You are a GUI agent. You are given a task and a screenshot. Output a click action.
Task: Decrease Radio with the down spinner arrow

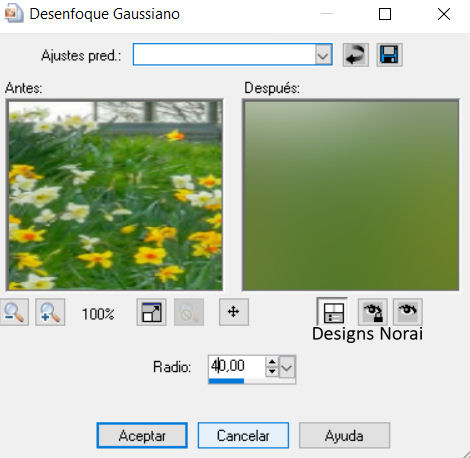pos(272,371)
